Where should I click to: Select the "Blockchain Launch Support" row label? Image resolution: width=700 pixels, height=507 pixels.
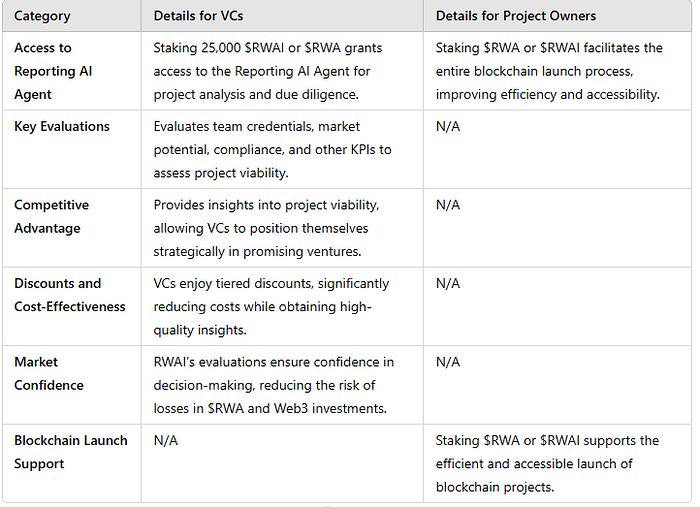[x=70, y=452]
